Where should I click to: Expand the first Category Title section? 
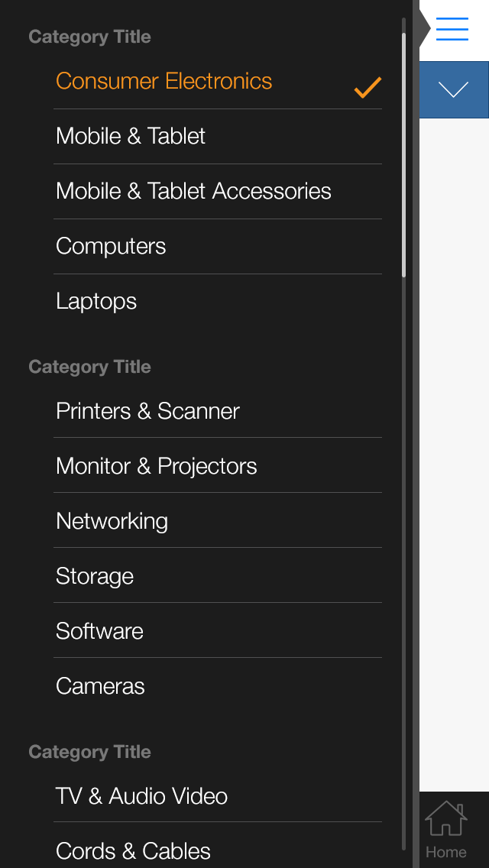(x=89, y=36)
